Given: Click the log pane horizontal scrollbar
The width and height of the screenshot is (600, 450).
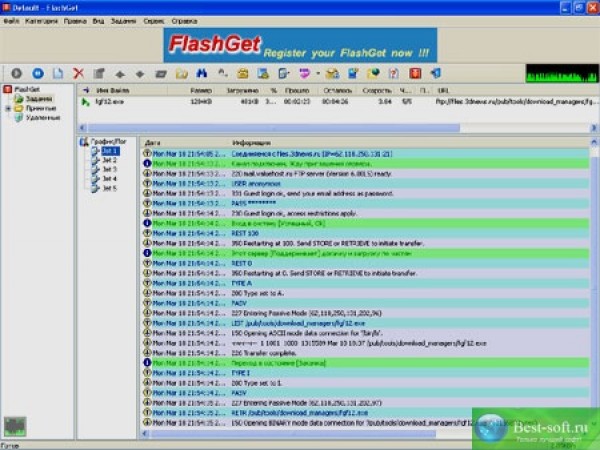Looking at the screenshot, I should [293, 434].
